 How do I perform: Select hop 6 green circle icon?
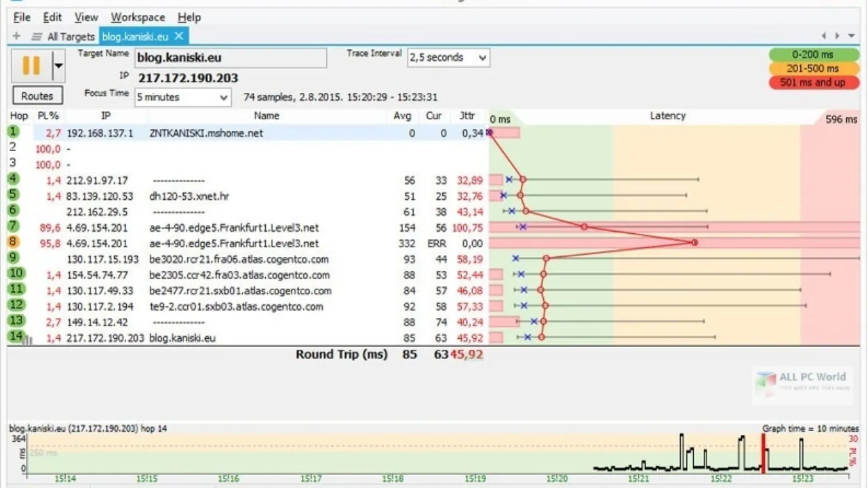pos(14,210)
